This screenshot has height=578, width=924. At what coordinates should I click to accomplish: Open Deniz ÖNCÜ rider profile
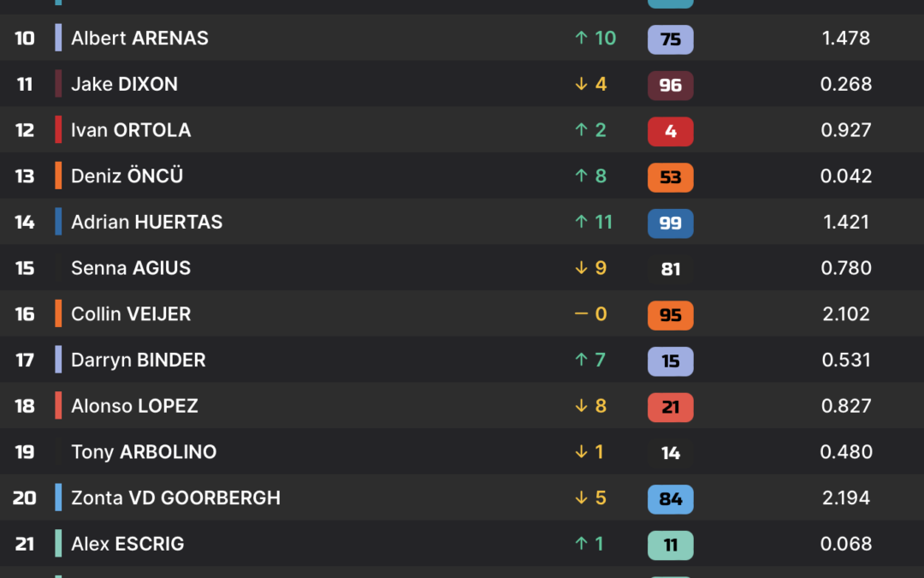click(127, 176)
